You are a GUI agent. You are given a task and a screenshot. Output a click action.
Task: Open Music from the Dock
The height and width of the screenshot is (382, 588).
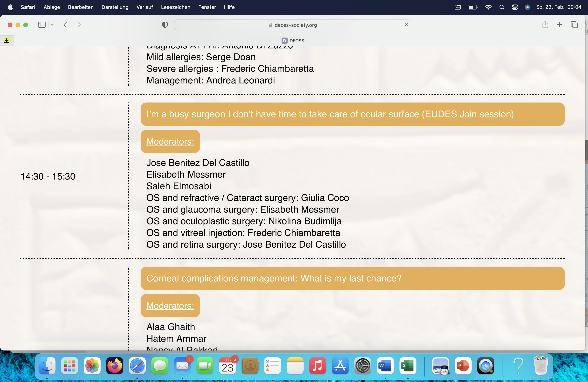(318, 365)
